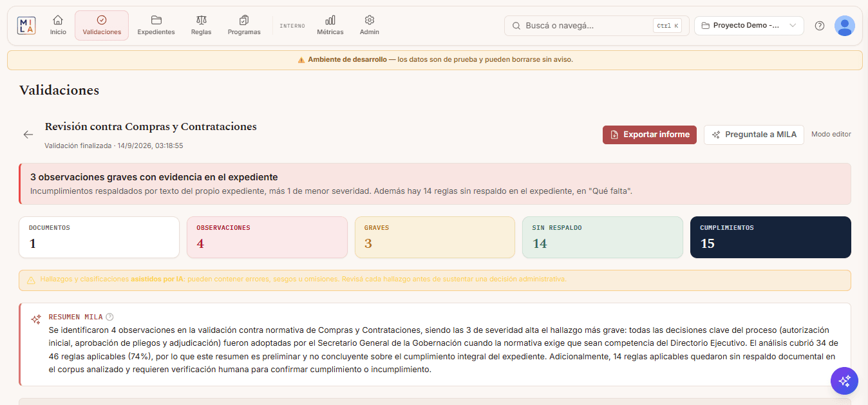This screenshot has width=868, height=405.
Task: Select the Cumplimientos stat card
Action: point(771,237)
